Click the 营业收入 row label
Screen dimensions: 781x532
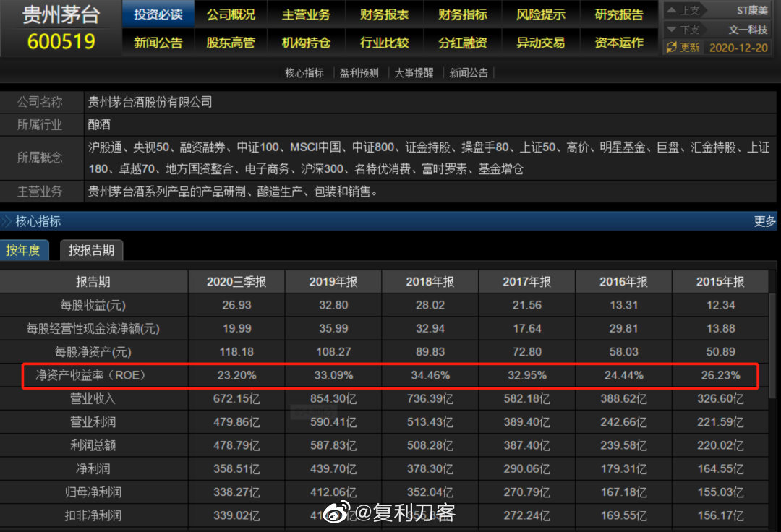coord(93,398)
